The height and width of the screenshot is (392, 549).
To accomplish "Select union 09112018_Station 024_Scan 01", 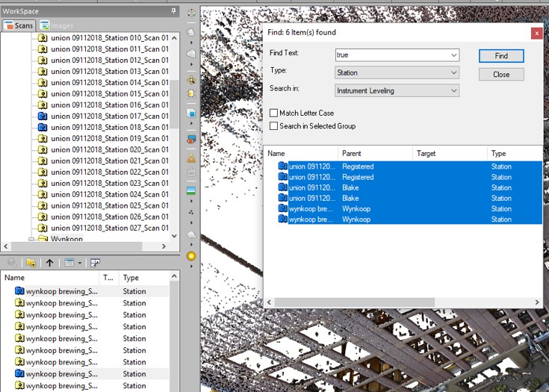I will point(110,194).
